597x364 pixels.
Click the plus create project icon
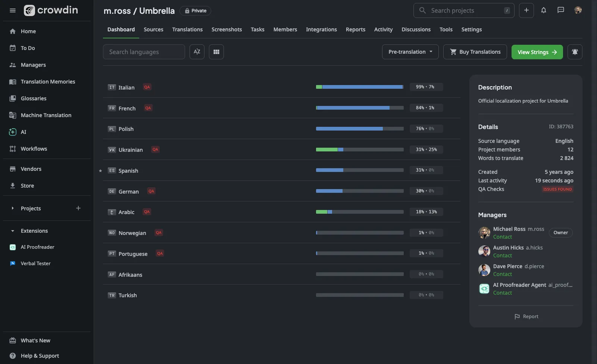tap(526, 10)
